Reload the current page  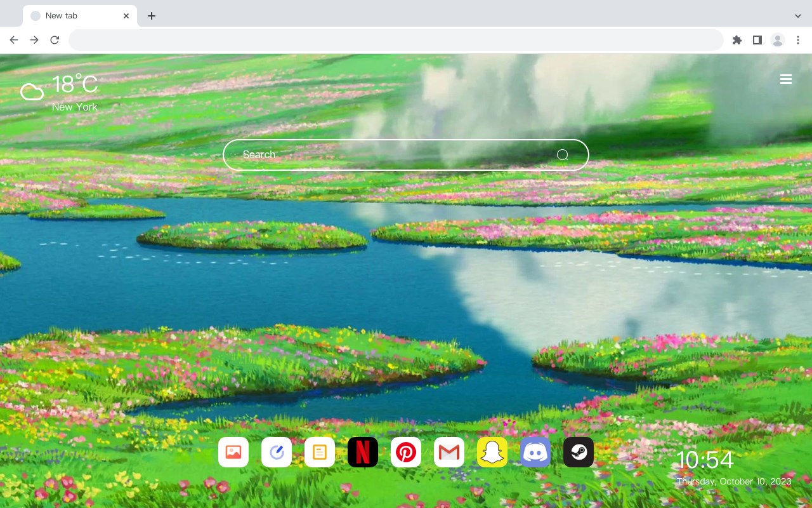[55, 40]
